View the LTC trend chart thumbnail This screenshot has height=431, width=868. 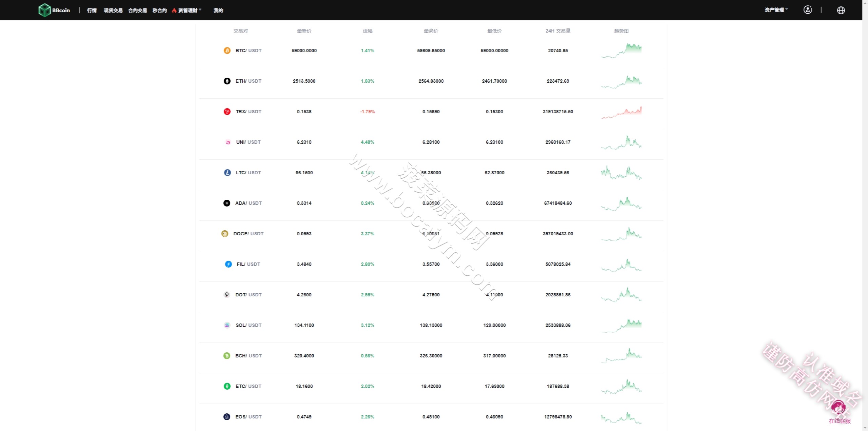point(621,173)
